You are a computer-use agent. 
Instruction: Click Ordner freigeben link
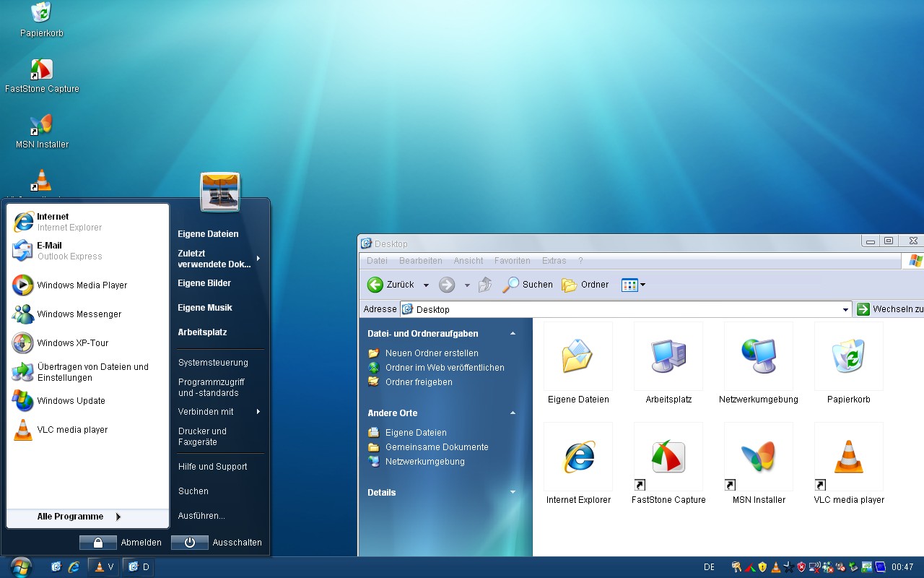[419, 382]
